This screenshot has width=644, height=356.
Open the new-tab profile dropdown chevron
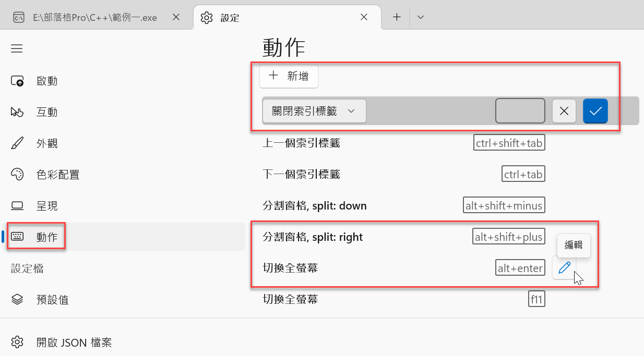pos(421,17)
